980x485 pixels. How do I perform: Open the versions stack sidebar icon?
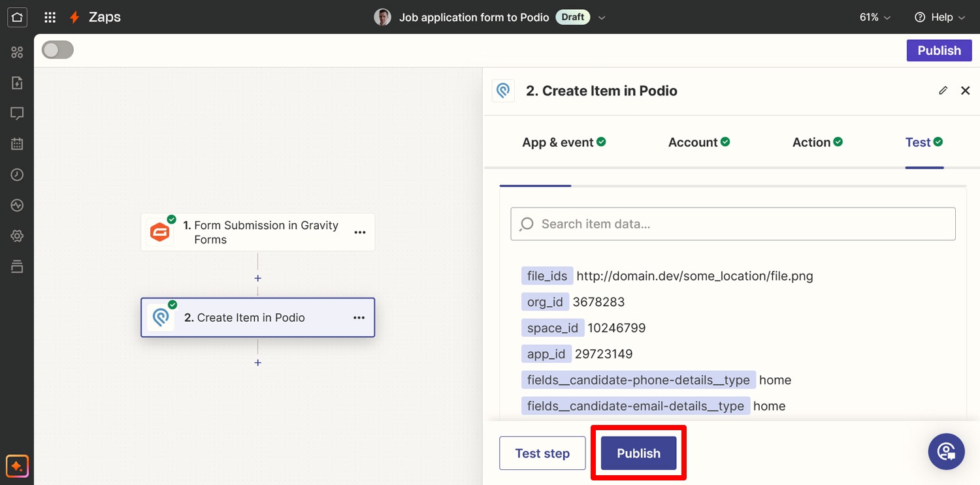coord(17,266)
